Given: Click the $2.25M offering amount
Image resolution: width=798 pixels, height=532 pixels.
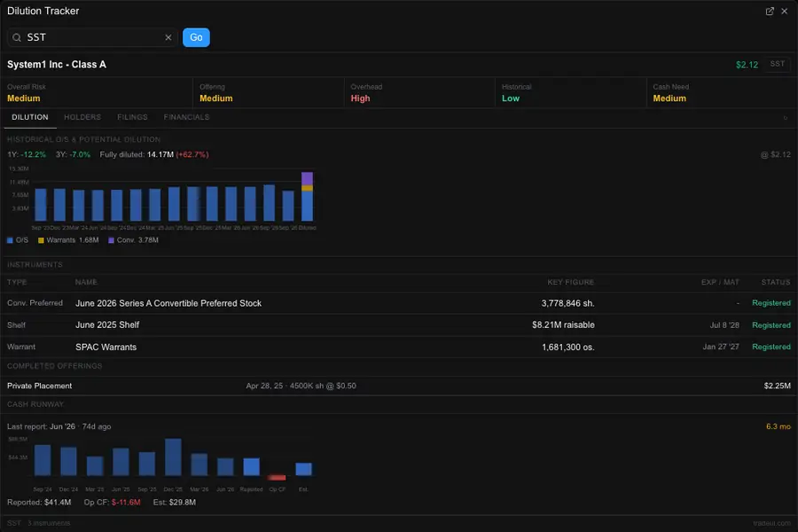Looking at the screenshot, I should [x=777, y=386].
